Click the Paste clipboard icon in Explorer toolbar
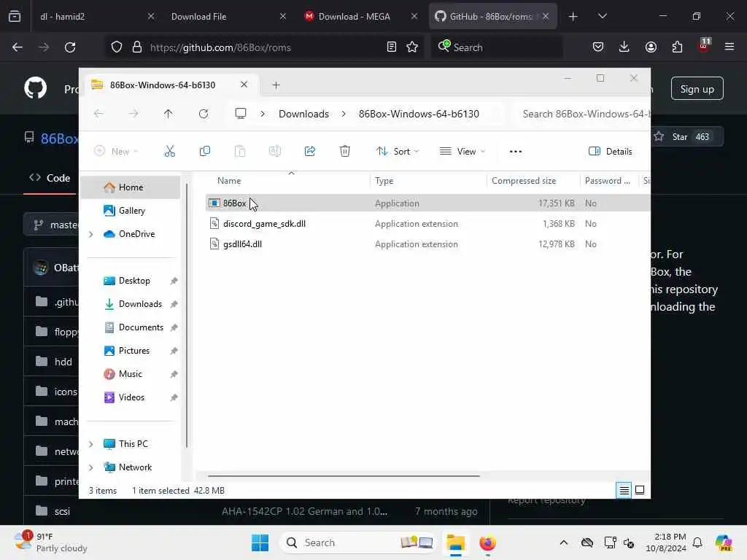Image resolution: width=747 pixels, height=560 pixels. coord(240,152)
